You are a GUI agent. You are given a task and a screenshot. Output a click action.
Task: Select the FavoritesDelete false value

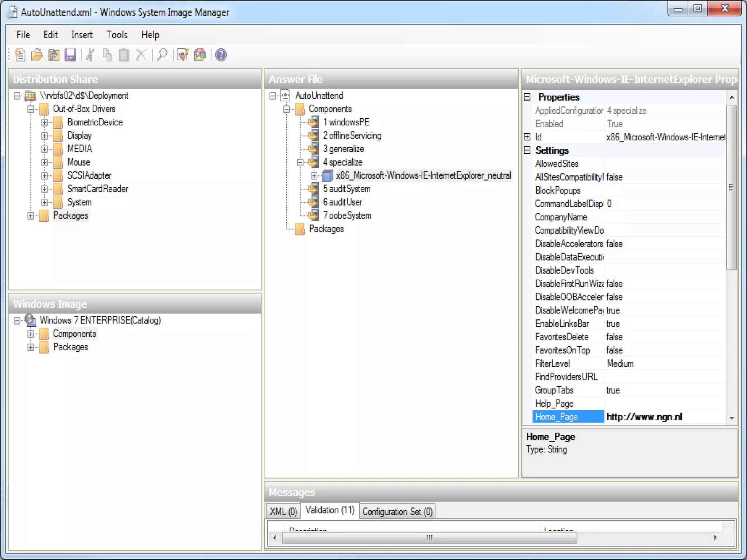665,337
